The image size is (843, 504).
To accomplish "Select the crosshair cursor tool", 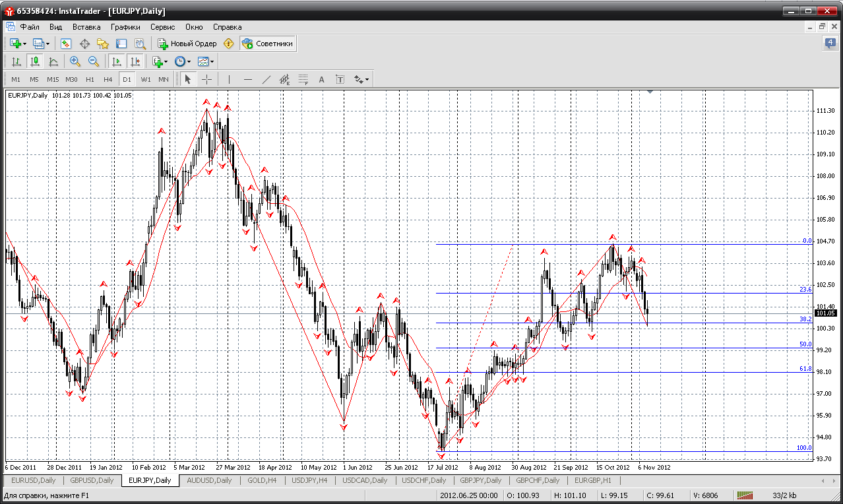I will click(206, 79).
